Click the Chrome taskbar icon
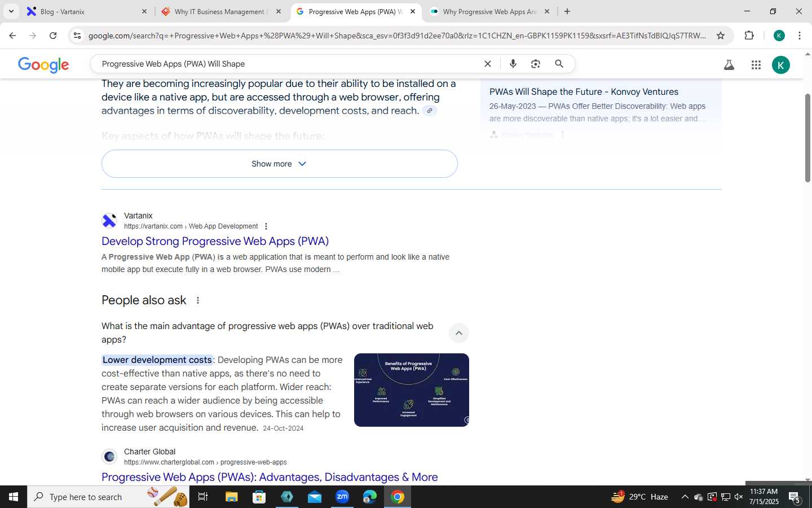This screenshot has height=508, width=812. click(398, 497)
